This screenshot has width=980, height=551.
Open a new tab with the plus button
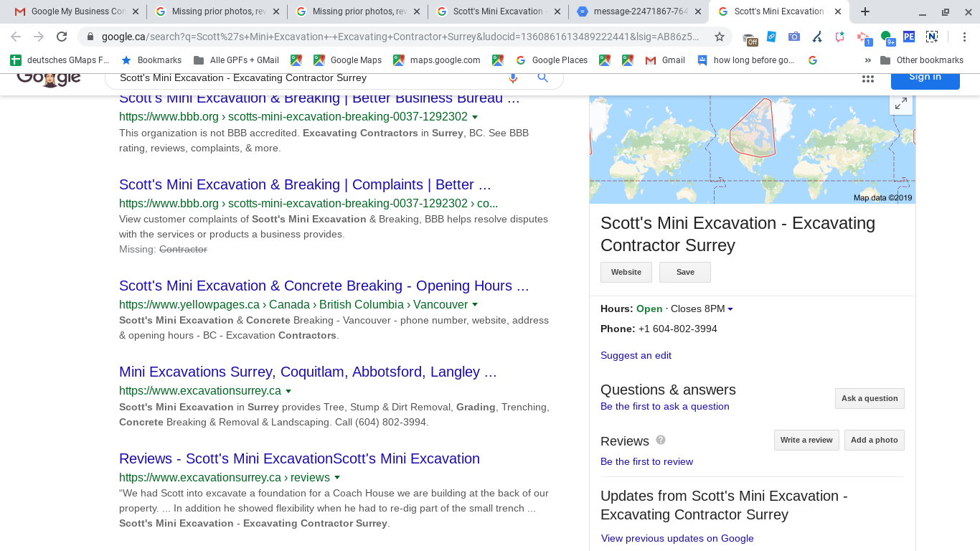click(865, 11)
